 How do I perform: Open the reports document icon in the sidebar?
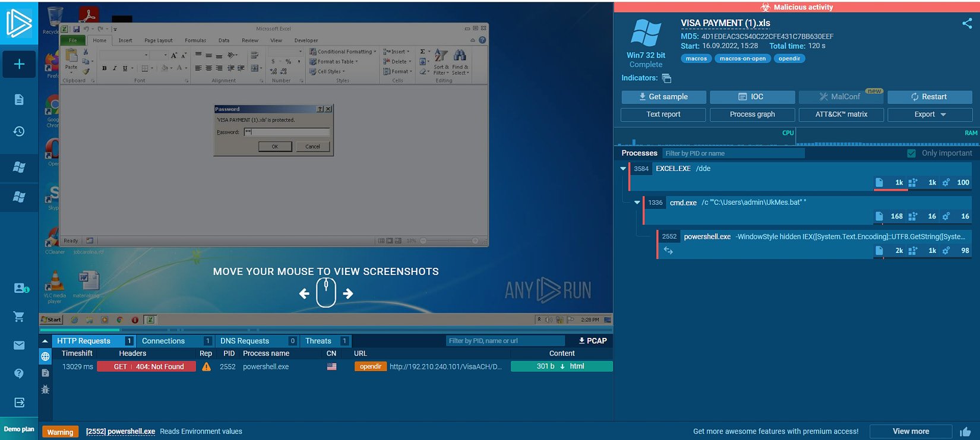tap(19, 99)
